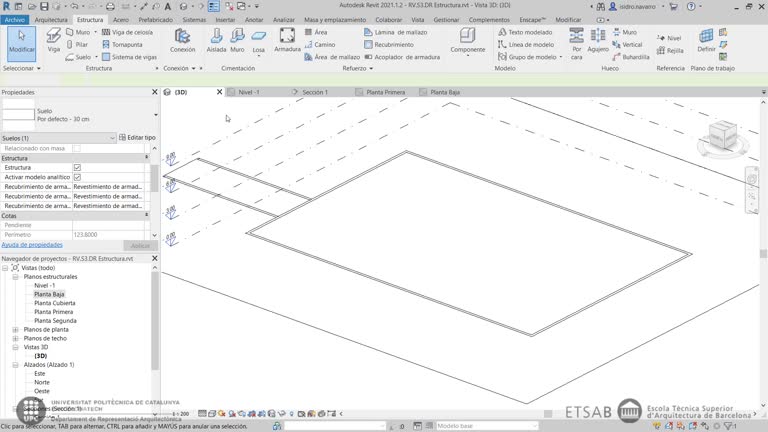
Task: Click the ViewCube in 3D view
Action: 724,134
